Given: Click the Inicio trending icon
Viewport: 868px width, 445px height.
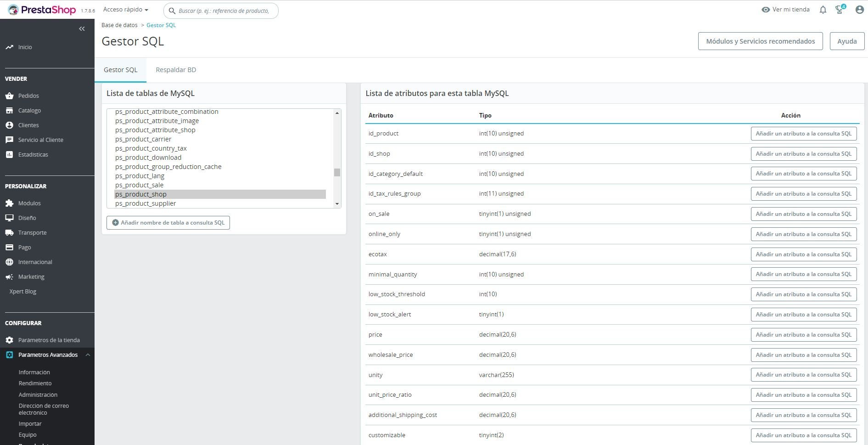Looking at the screenshot, I should (x=9, y=47).
